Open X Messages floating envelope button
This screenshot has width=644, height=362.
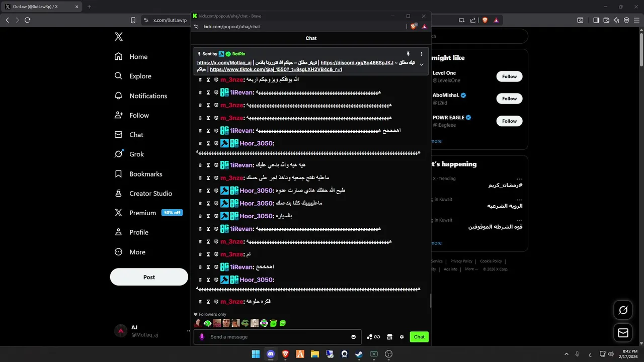(623, 333)
